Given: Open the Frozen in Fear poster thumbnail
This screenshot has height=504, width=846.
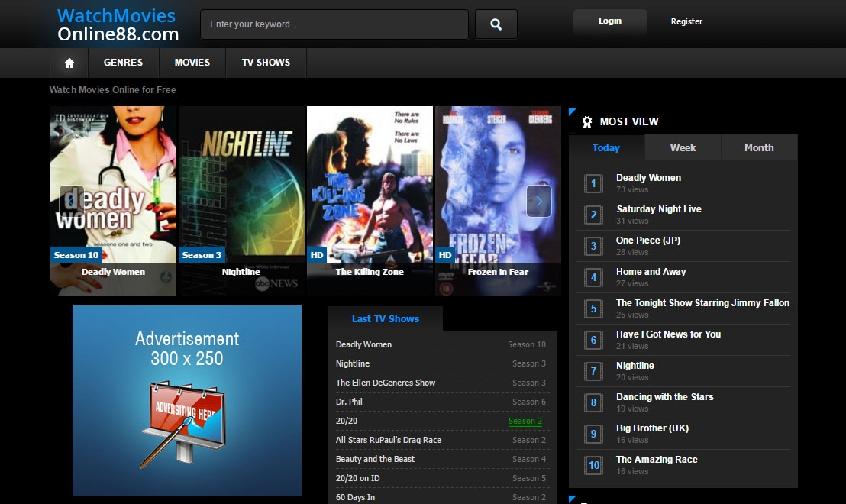Looking at the screenshot, I should click(x=498, y=201).
